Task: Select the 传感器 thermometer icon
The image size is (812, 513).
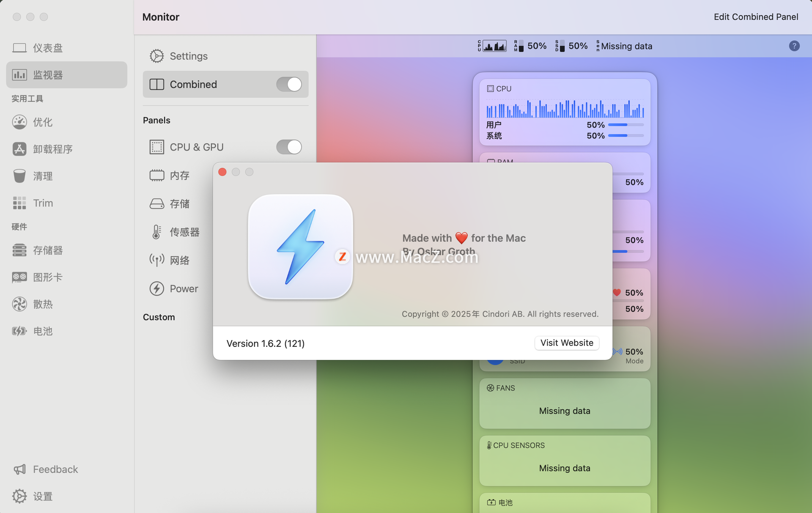Action: click(x=156, y=232)
